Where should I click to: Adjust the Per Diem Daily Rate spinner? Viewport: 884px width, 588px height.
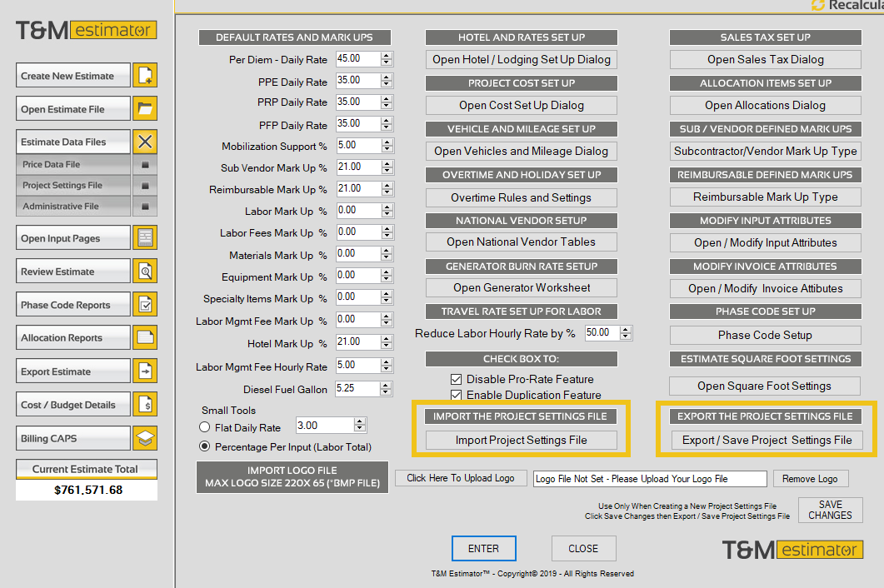[387, 58]
